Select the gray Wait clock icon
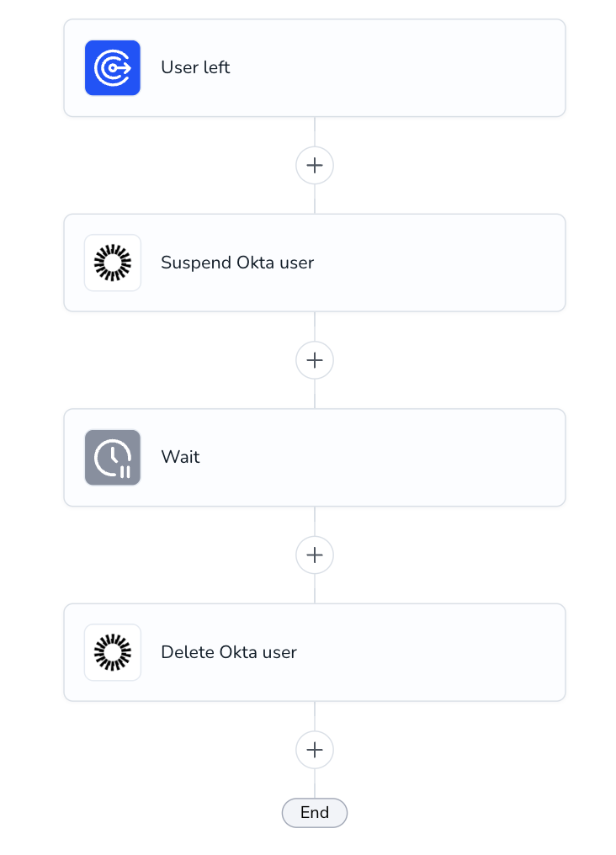The image size is (616, 855). tap(112, 458)
